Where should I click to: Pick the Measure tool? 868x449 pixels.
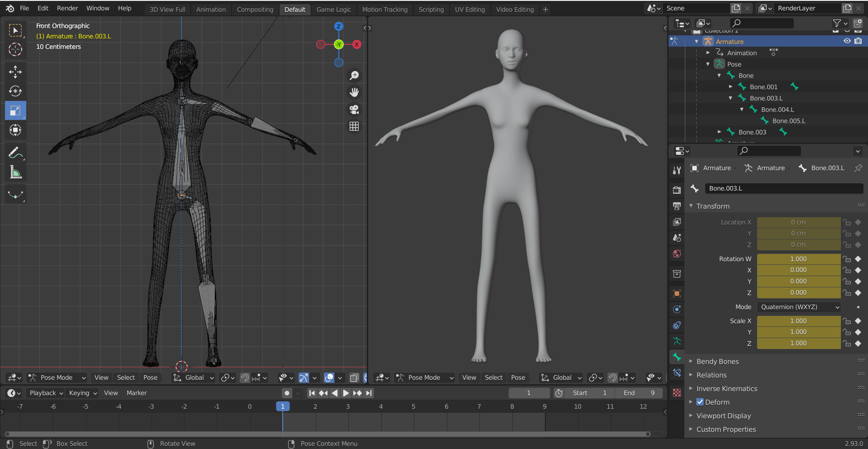coord(15,172)
